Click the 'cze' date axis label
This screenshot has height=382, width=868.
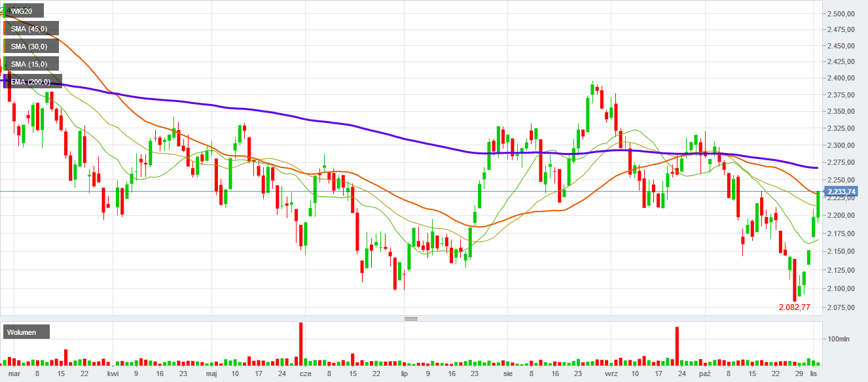(x=305, y=373)
